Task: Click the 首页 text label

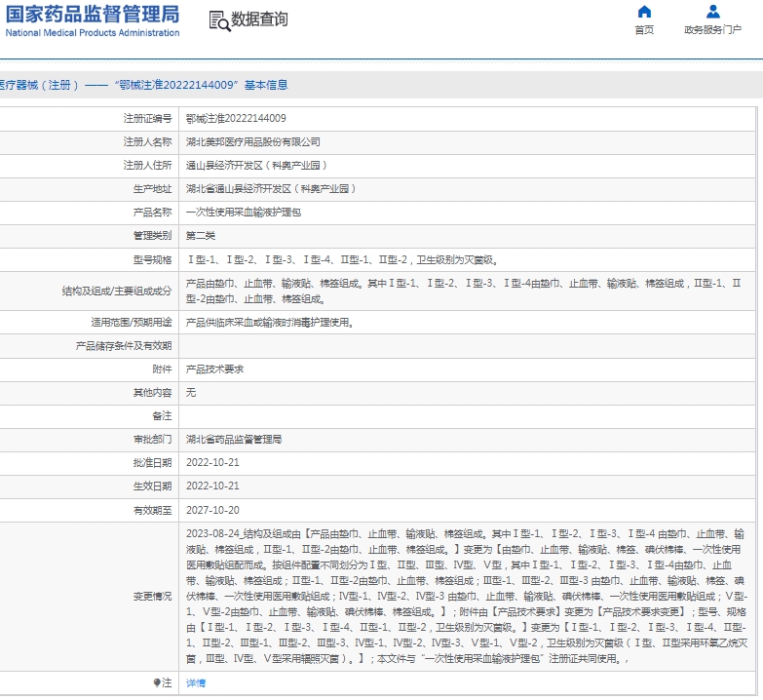Action: (x=644, y=29)
